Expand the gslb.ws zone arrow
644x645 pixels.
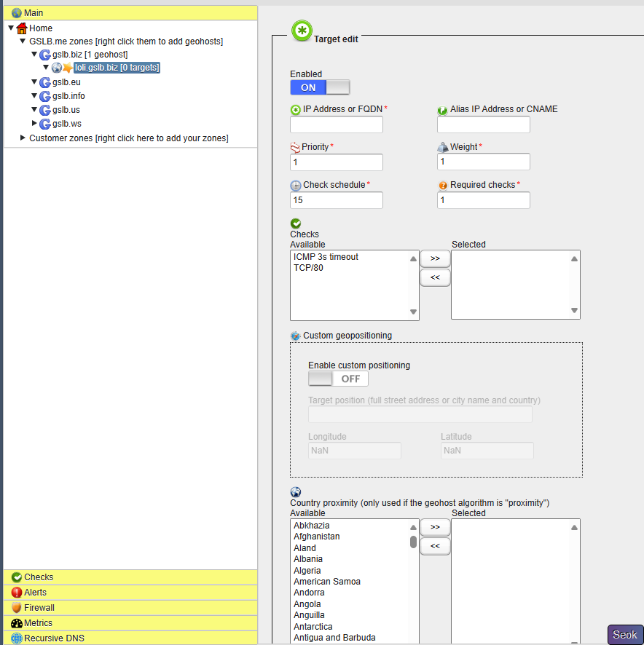[34, 124]
